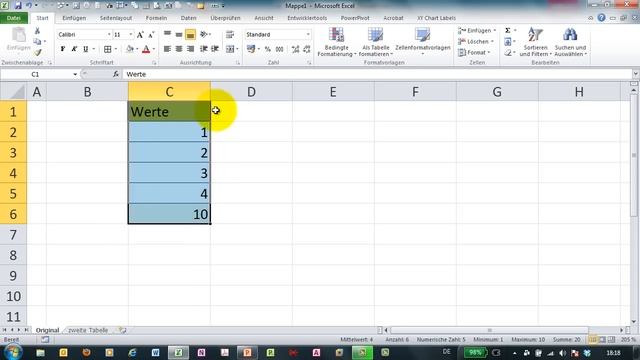Insert AutoSum with sigma icon
This screenshot has height=360, width=640.
click(x=508, y=31)
